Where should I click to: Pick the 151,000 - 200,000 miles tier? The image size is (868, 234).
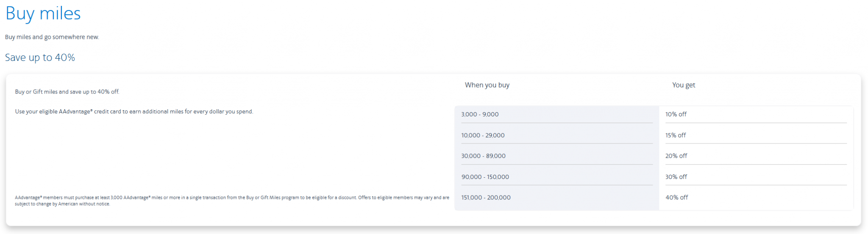486,198
